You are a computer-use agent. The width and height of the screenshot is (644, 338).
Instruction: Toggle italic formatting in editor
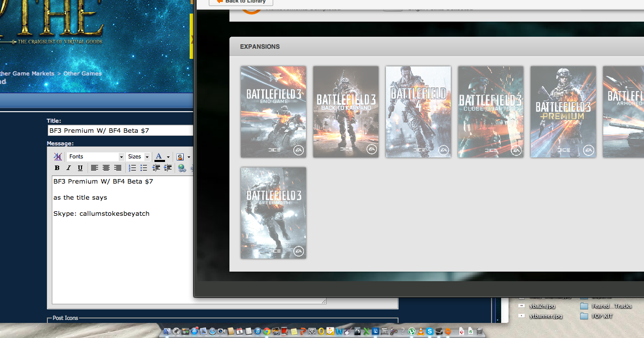68,168
